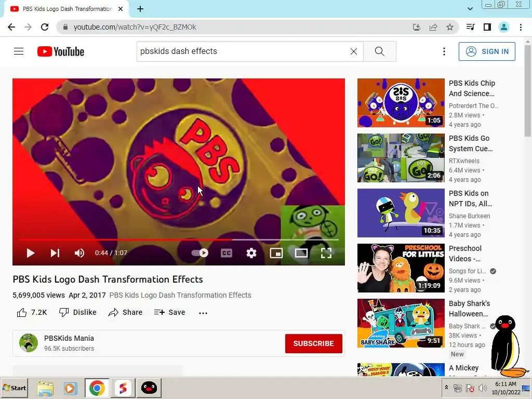Open the PBS Kids Go System Cue thumbnail
Image resolution: width=532 pixels, height=399 pixels.
point(401,158)
